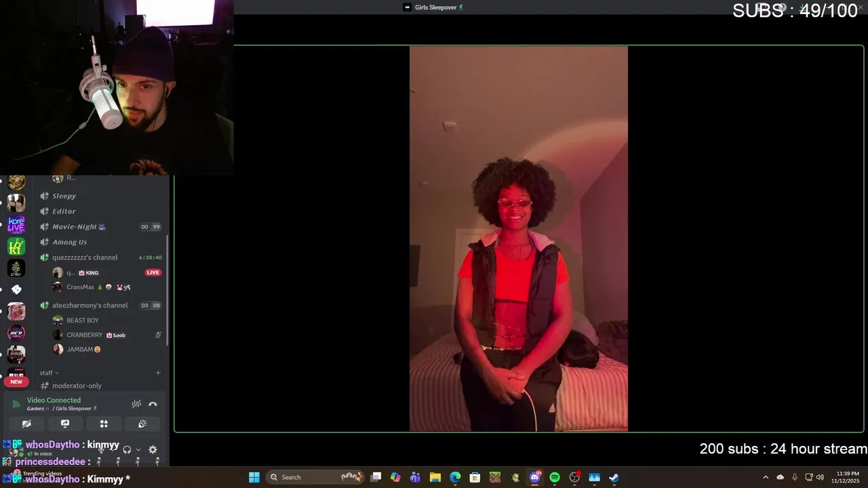Click the NEW unread badge in the server list
Image resolution: width=868 pixels, height=488 pixels.
16,382
